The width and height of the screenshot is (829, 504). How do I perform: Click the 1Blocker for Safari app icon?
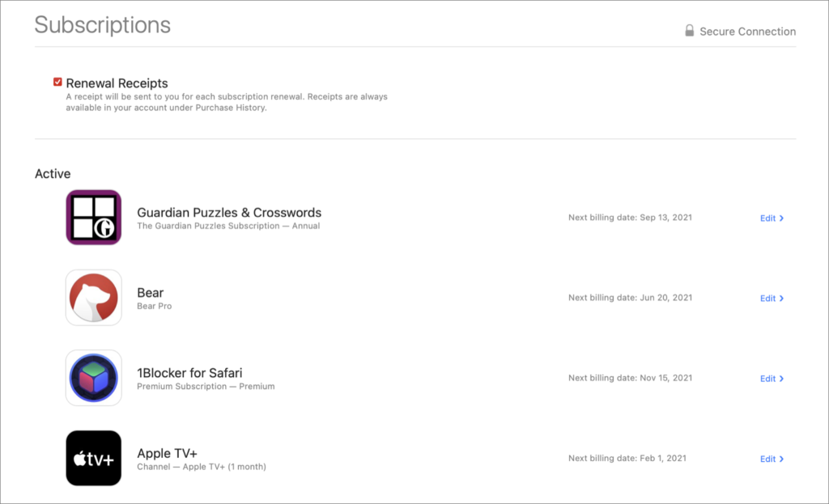(x=93, y=378)
